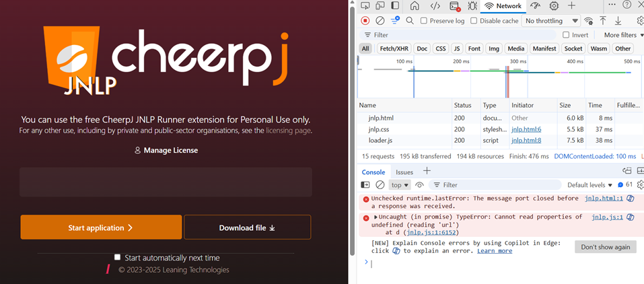644x284 pixels.
Task: Toggle the network filter funnel icon
Action: tap(395, 20)
